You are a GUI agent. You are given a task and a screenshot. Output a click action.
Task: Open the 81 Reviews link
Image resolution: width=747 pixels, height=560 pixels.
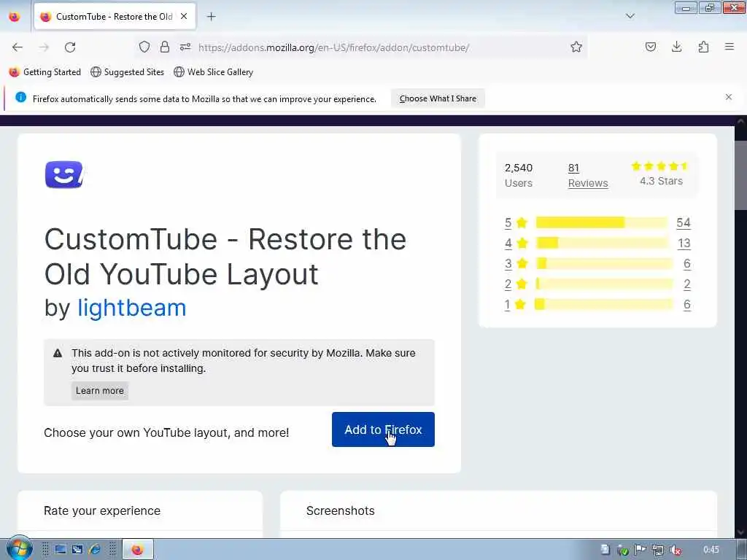(588, 176)
